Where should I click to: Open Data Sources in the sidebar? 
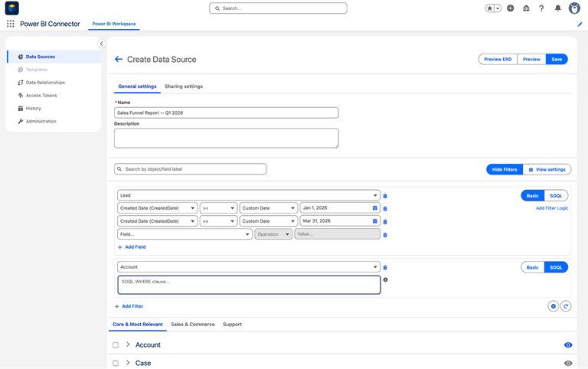(x=54, y=57)
